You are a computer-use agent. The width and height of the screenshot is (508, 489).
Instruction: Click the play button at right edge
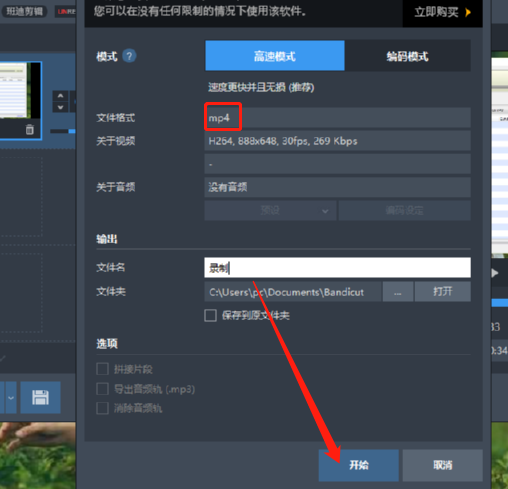[x=495, y=273]
